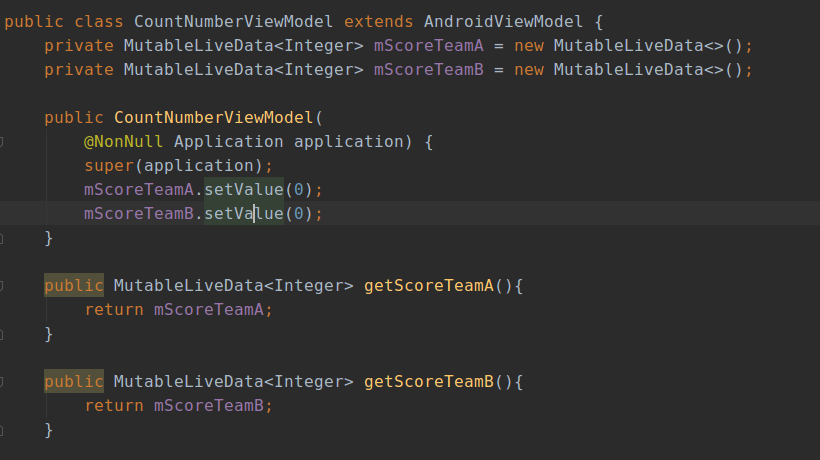Click 'private' on the mScoreTeamA field line
This screenshot has height=460, width=820.
point(79,46)
